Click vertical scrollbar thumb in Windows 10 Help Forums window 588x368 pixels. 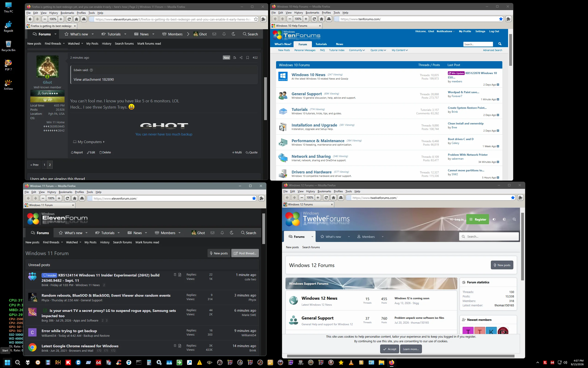point(511,50)
